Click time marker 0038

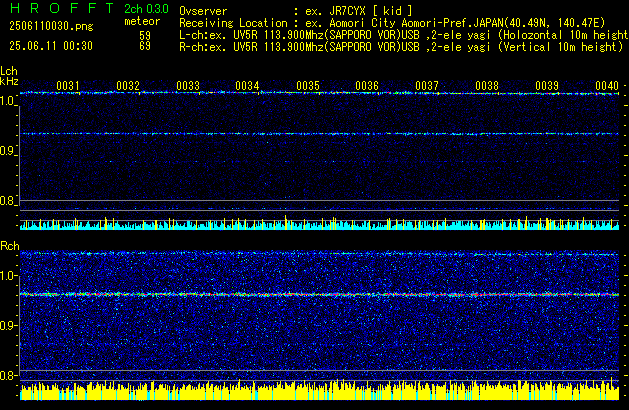pyautogui.click(x=487, y=85)
